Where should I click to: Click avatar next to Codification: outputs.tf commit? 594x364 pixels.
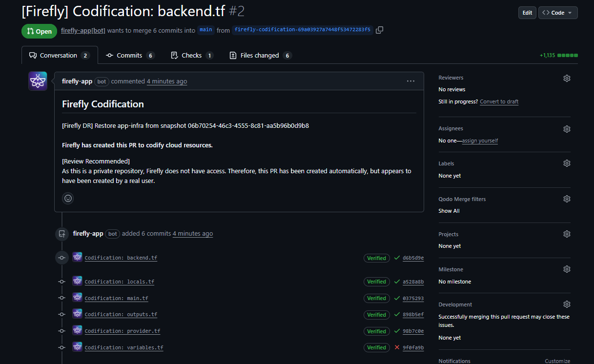point(77,313)
